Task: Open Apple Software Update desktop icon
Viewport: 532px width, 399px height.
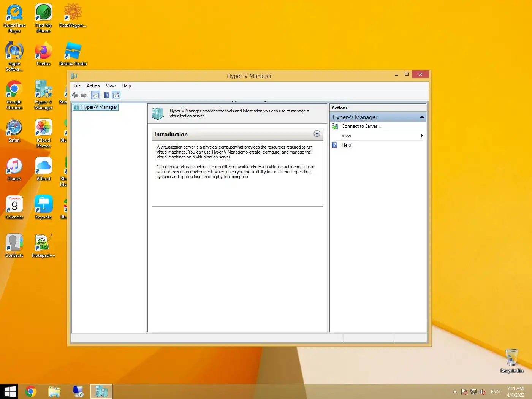Action: (14, 57)
